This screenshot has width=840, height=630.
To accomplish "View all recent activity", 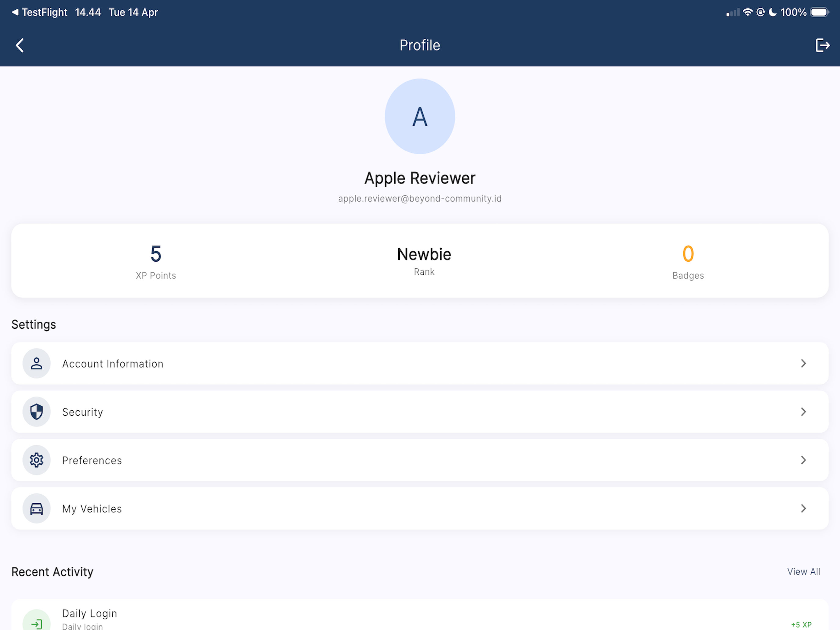I will pos(804,571).
